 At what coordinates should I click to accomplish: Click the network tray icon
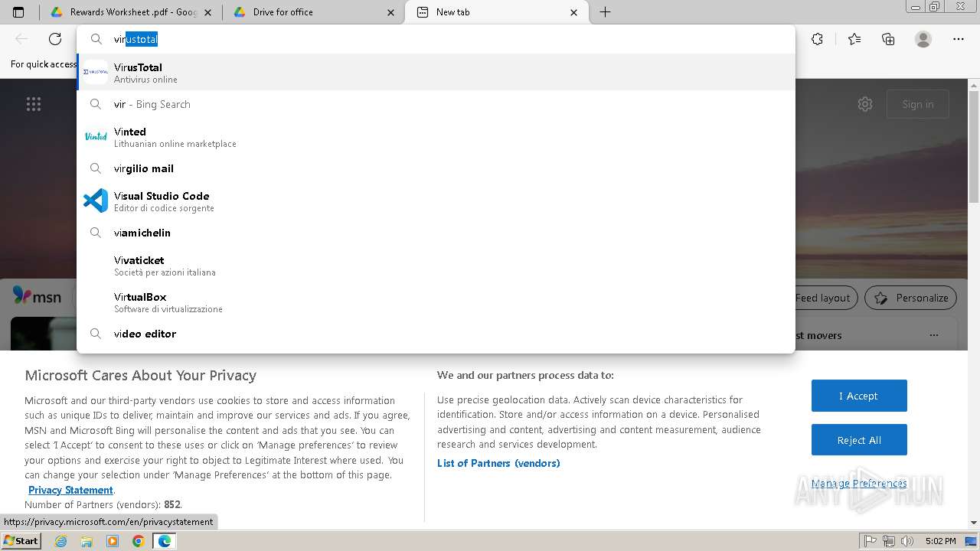[x=889, y=541]
